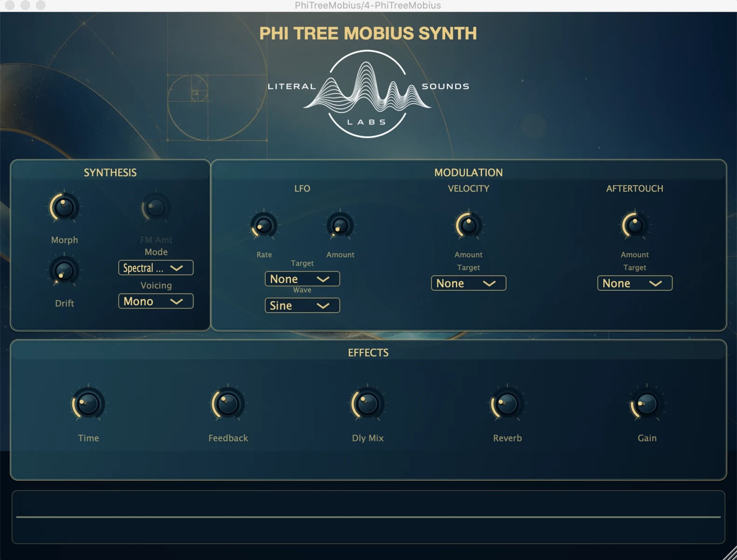Click the FM Amt knob
Screen dimensions: 737x560
(x=156, y=207)
